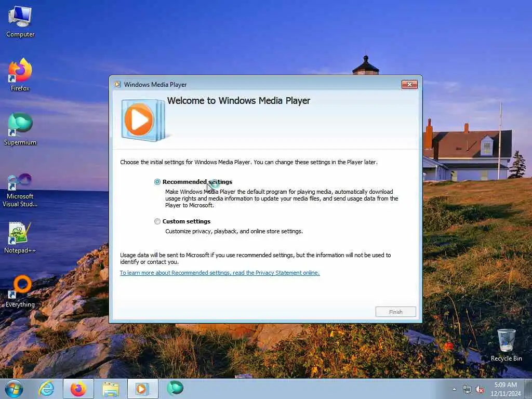Click the Finish button
532x399 pixels.
395,312
